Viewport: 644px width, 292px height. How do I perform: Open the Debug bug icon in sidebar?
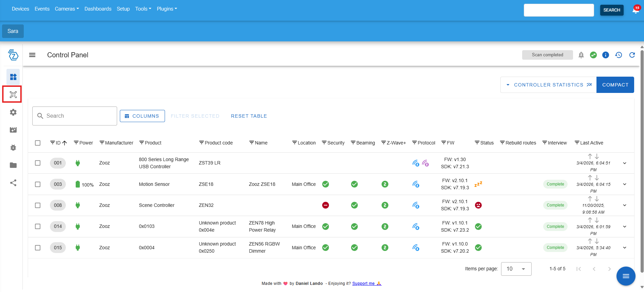pos(13,148)
